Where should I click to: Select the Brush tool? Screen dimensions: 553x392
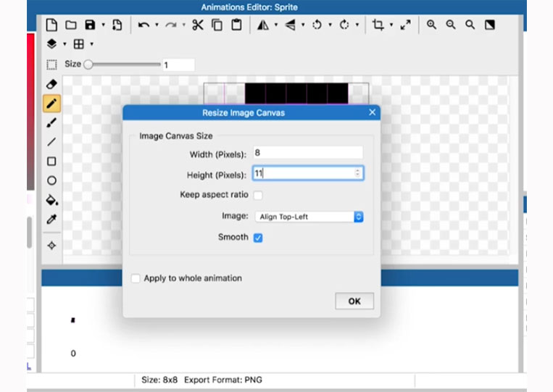click(51, 122)
